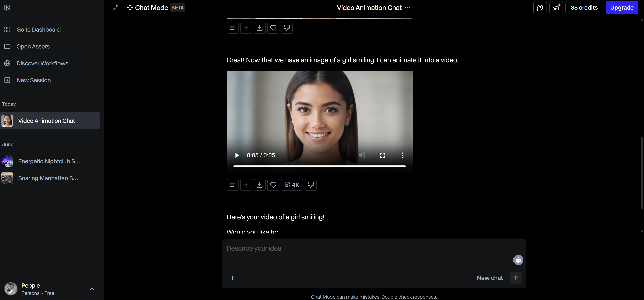Viewport: 644px width, 300px height.
Task: Collapse the sidebar panel icon
Action: coord(7,8)
